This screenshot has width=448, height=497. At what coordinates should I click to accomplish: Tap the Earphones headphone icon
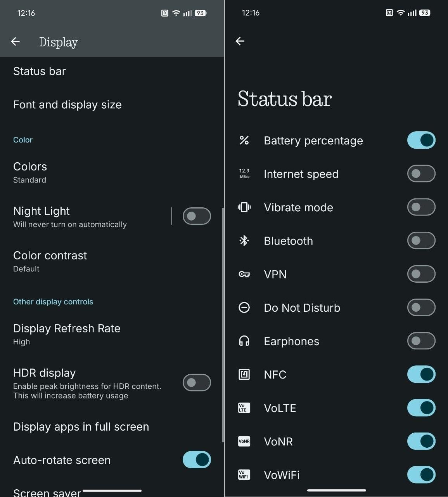[x=244, y=341]
